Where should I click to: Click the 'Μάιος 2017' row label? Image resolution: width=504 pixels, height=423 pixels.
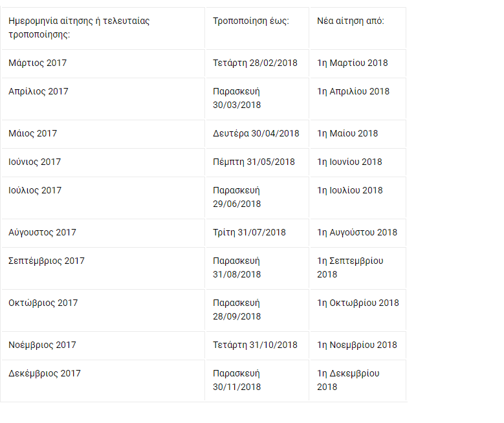[33, 133]
